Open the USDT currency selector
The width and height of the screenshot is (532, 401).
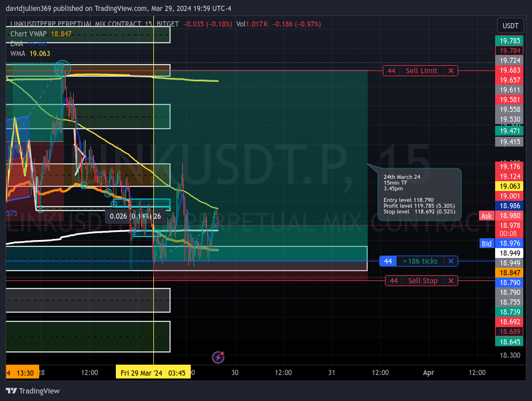pyautogui.click(x=510, y=26)
